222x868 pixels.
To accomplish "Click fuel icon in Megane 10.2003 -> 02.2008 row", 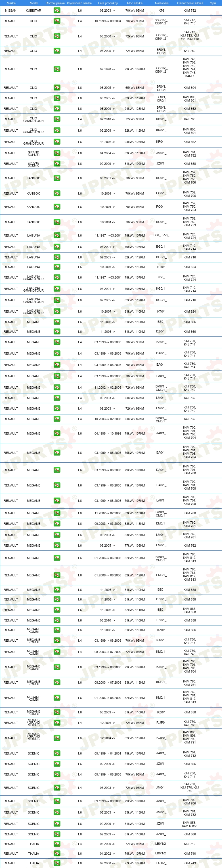I will pyautogui.click(x=57, y=419).
